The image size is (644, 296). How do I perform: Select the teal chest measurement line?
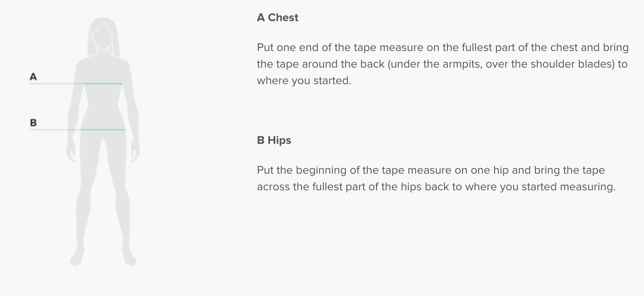point(103,84)
